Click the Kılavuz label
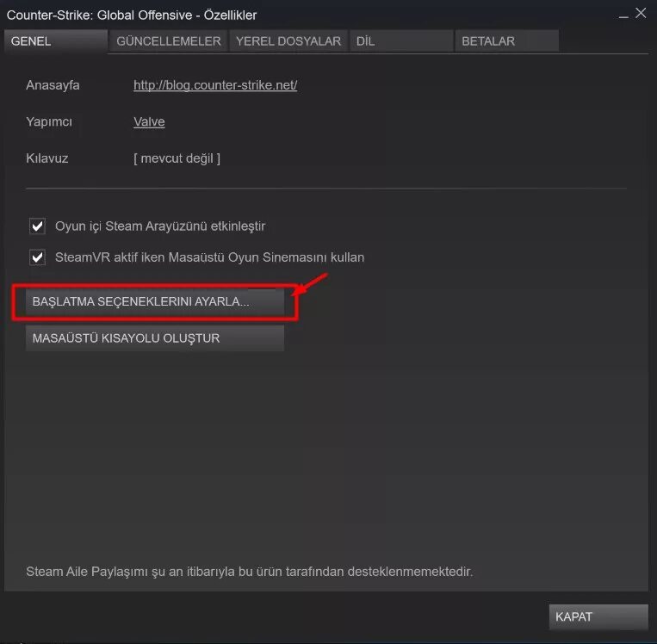This screenshot has width=657, height=644. tap(46, 158)
